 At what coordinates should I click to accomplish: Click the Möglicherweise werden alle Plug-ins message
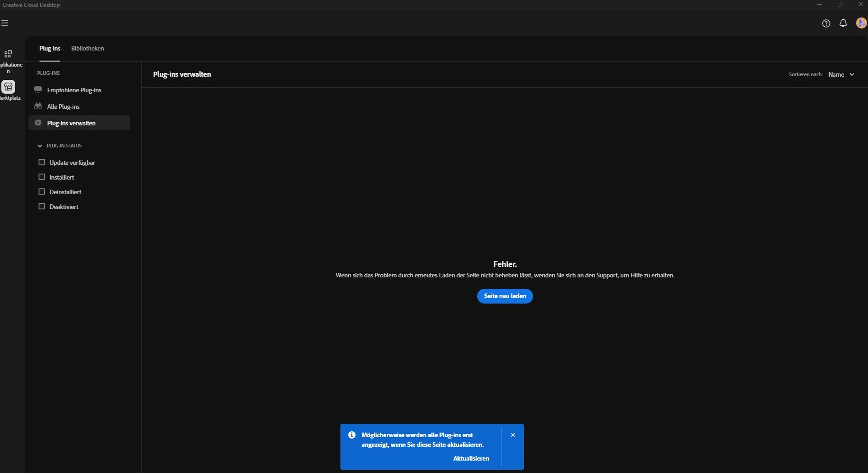point(423,440)
